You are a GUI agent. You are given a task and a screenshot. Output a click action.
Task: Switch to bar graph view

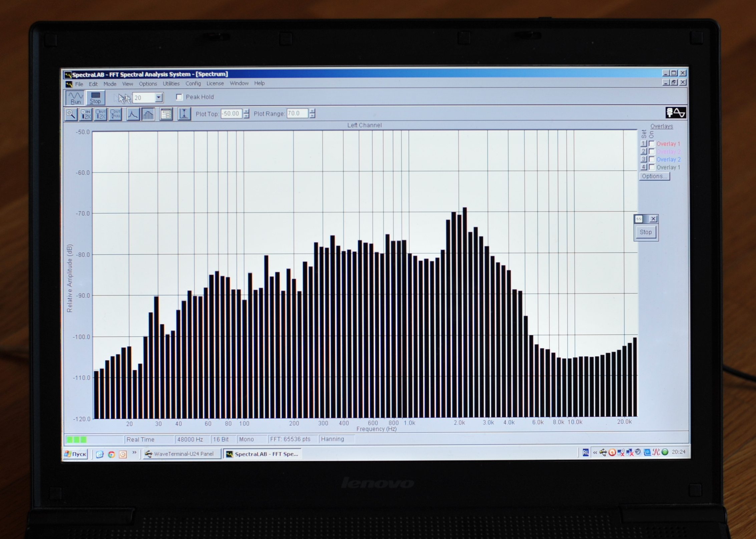tap(148, 114)
